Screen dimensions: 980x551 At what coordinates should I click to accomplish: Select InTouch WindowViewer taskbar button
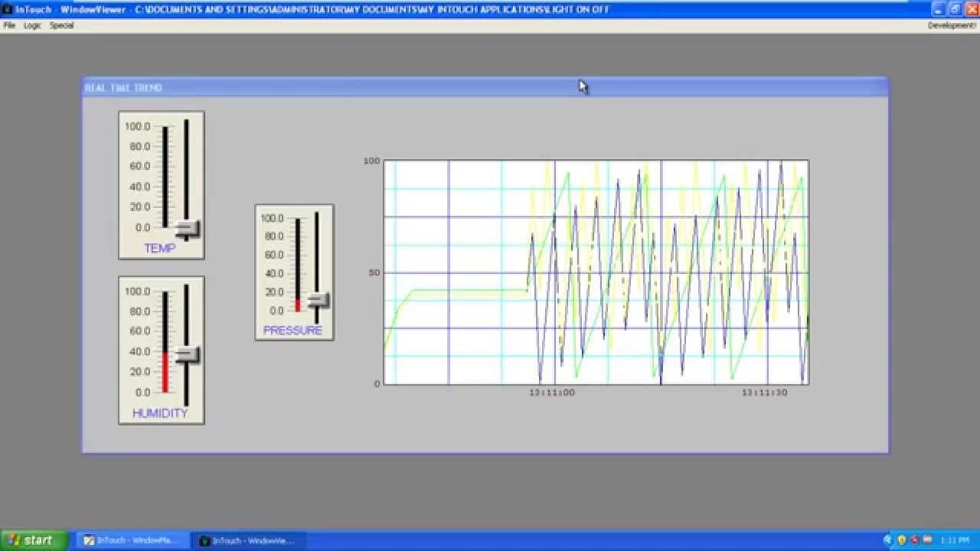coord(247,540)
